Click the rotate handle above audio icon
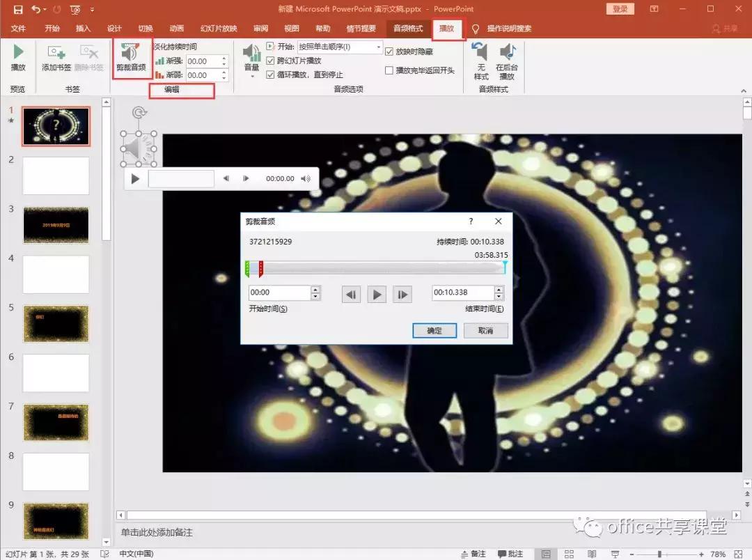The image size is (752, 560). click(x=139, y=112)
